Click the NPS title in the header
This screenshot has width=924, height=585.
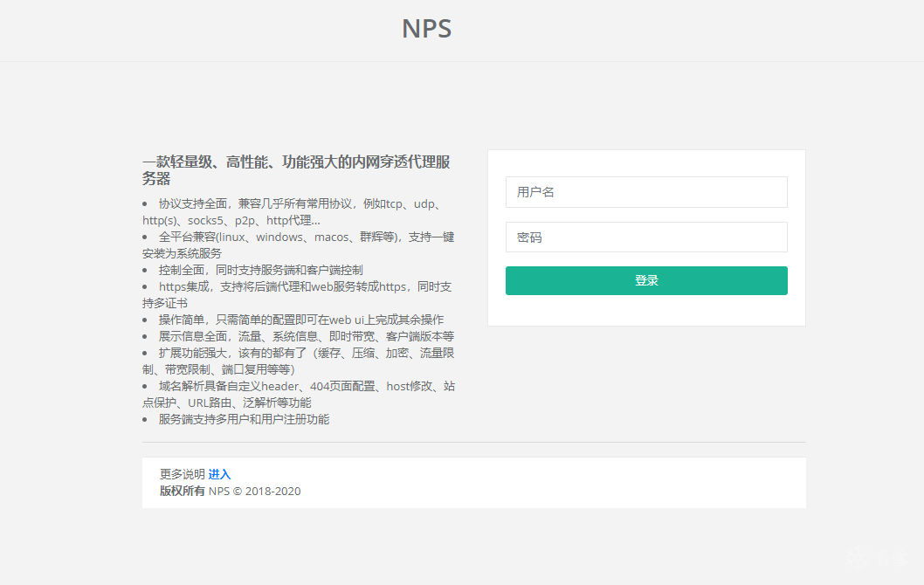[x=426, y=29]
